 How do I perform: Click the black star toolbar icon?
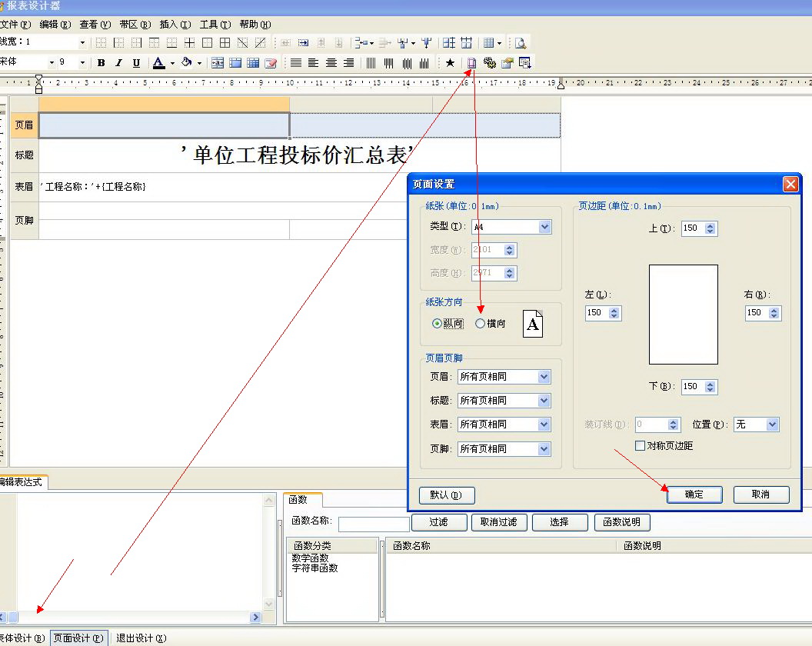pyautogui.click(x=450, y=63)
